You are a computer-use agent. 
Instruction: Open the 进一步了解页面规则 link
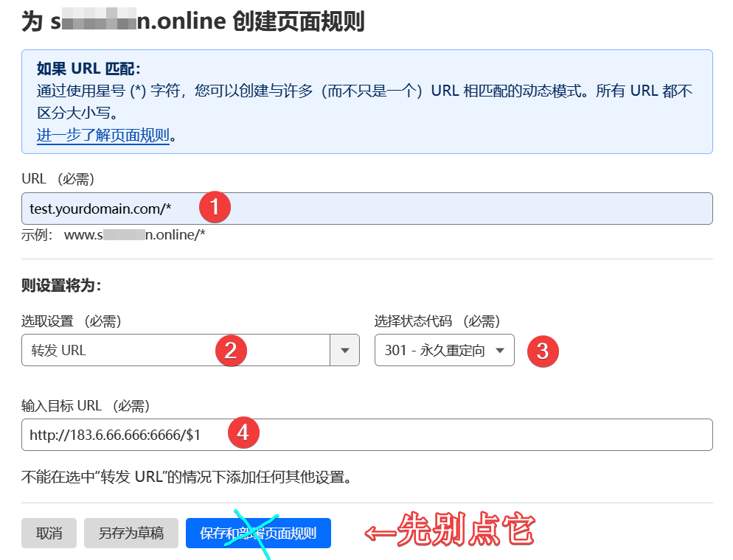pos(103,136)
